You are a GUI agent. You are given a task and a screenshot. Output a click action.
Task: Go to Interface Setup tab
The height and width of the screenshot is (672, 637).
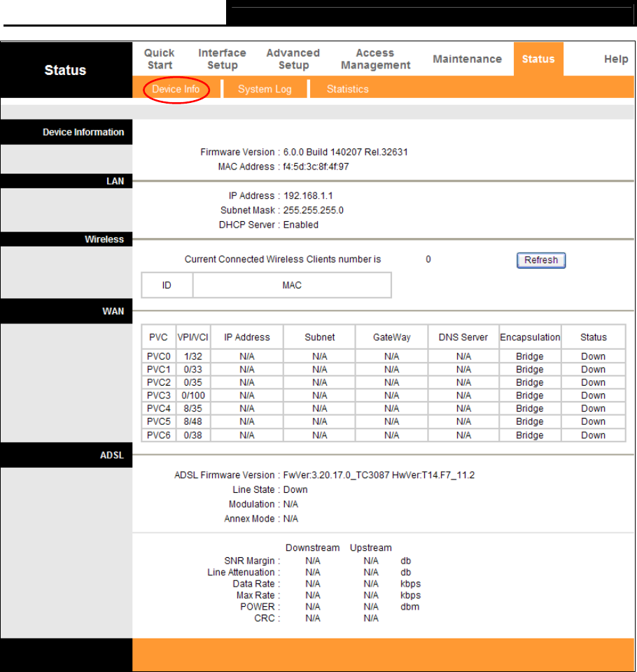pos(222,59)
